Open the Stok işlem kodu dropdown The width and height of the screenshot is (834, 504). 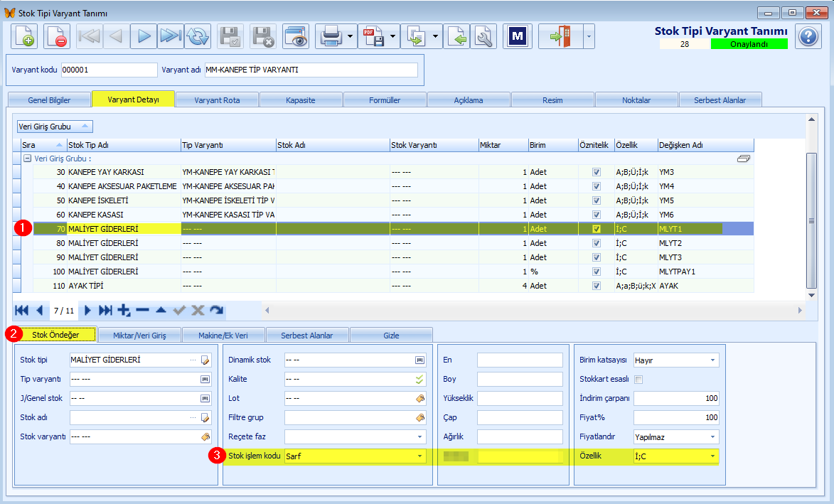tap(419, 456)
